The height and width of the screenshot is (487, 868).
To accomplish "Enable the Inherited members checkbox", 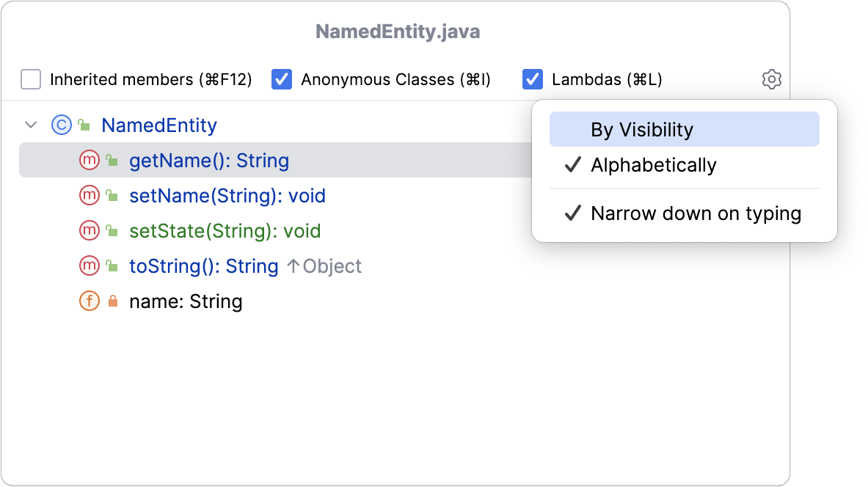I will coord(31,79).
